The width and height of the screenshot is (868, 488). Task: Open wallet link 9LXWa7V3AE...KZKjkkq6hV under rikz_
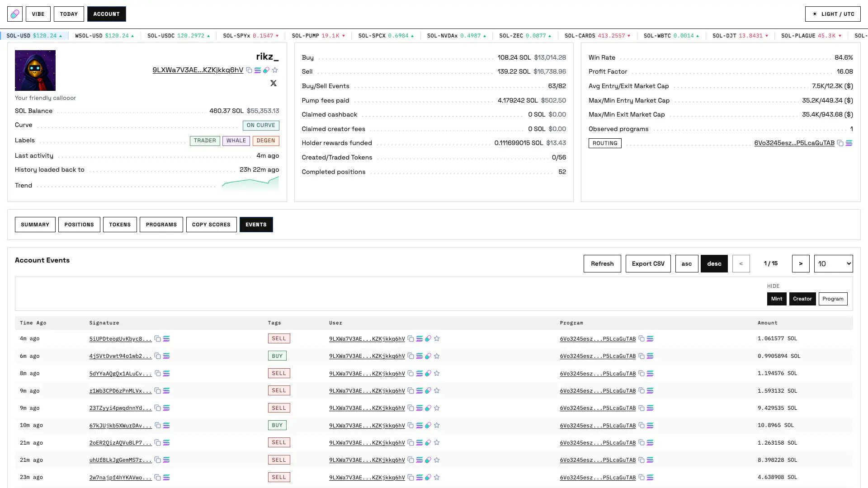tap(198, 70)
